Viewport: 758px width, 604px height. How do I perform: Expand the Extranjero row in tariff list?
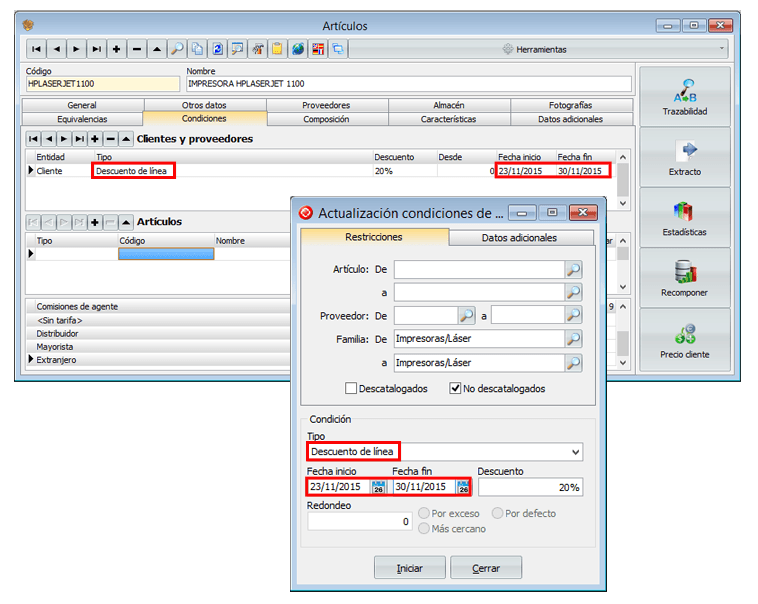click(31, 359)
